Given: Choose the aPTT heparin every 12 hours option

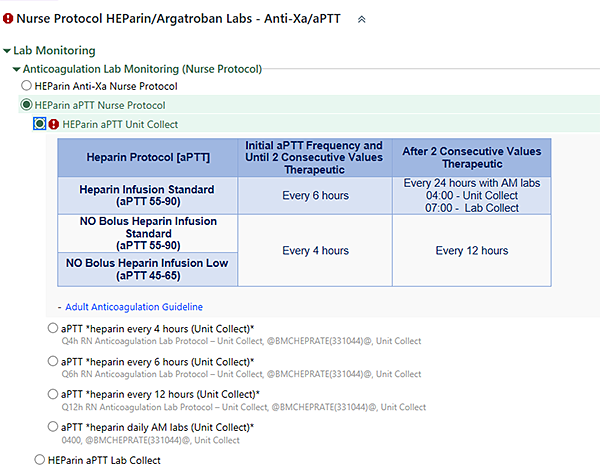Looking at the screenshot, I should point(53,394).
